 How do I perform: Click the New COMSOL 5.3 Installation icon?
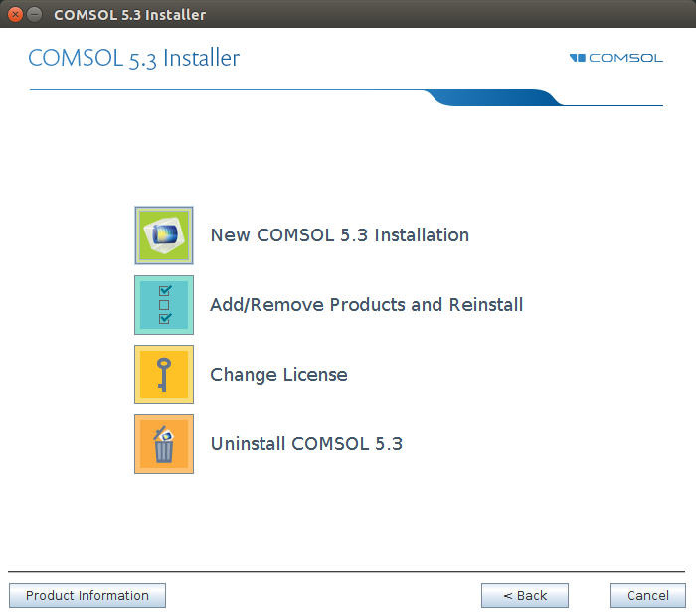pyautogui.click(x=164, y=235)
